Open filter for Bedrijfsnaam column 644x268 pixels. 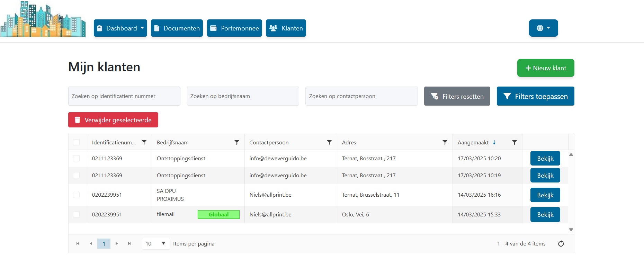237,142
